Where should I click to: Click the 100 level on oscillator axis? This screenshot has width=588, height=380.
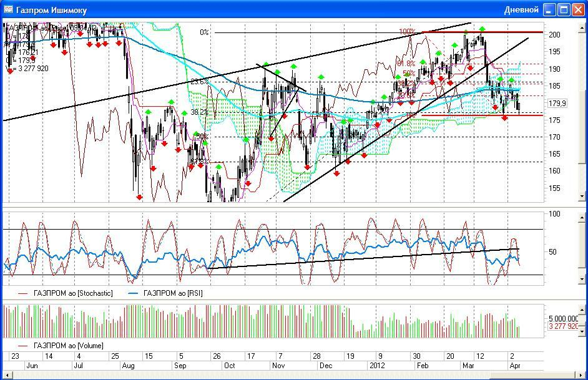coord(555,214)
